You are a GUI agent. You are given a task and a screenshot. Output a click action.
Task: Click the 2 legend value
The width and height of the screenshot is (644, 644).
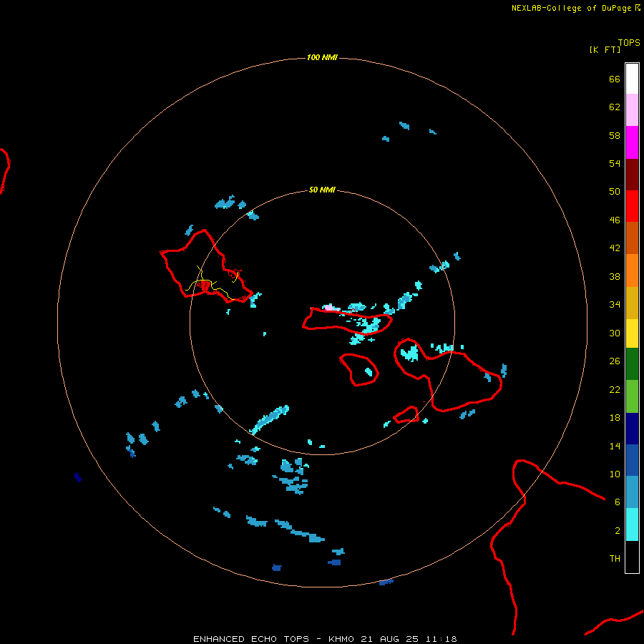[x=617, y=531]
